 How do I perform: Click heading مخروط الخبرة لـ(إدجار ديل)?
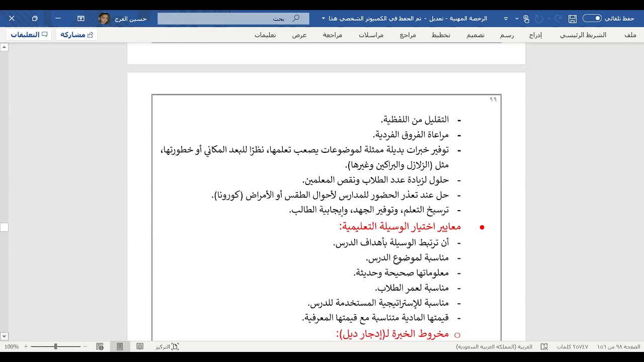(x=392, y=334)
